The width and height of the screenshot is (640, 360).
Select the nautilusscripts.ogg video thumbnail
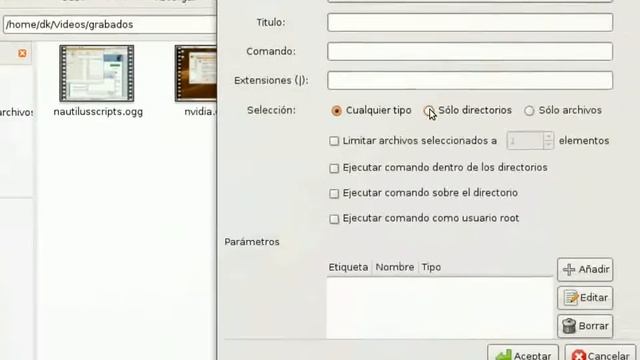97,73
